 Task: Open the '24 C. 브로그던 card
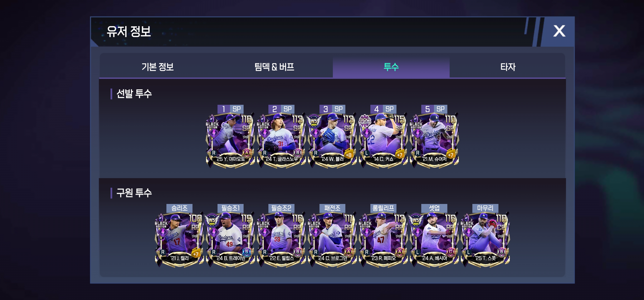332,239
